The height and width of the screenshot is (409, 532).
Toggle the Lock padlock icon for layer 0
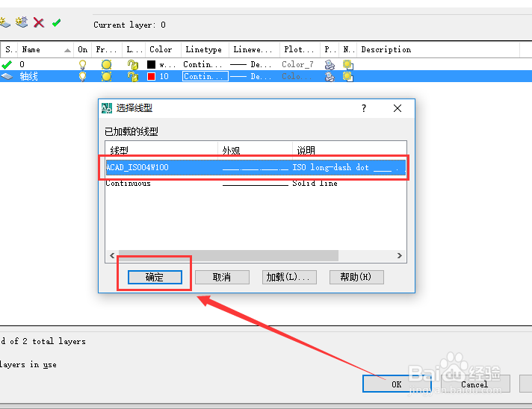coord(133,64)
